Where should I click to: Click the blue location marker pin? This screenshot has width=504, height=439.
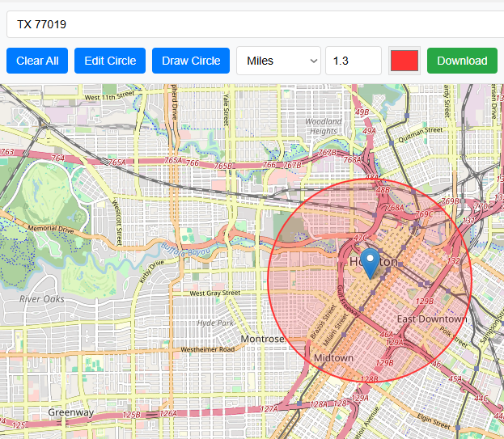(371, 263)
